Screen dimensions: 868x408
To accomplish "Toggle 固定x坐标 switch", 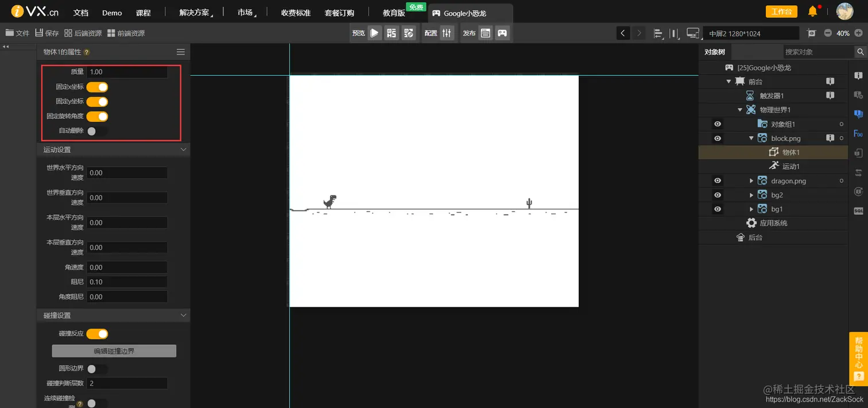I will tap(97, 87).
